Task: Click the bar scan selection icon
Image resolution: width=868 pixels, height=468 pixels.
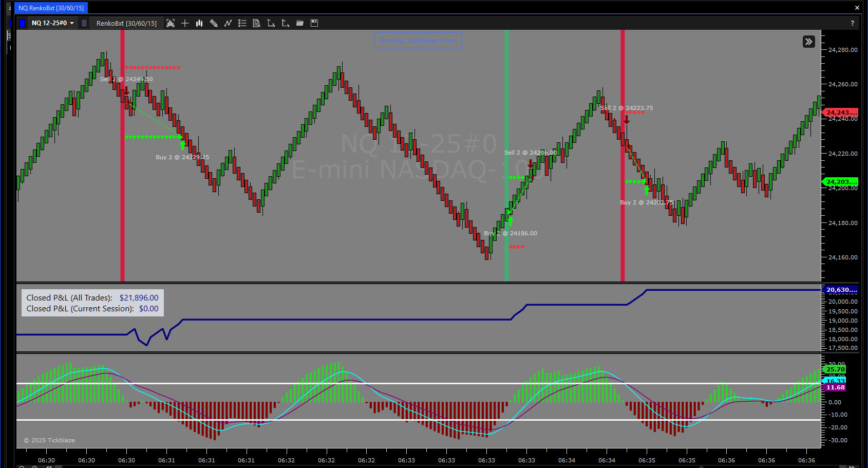Action: click(x=171, y=23)
